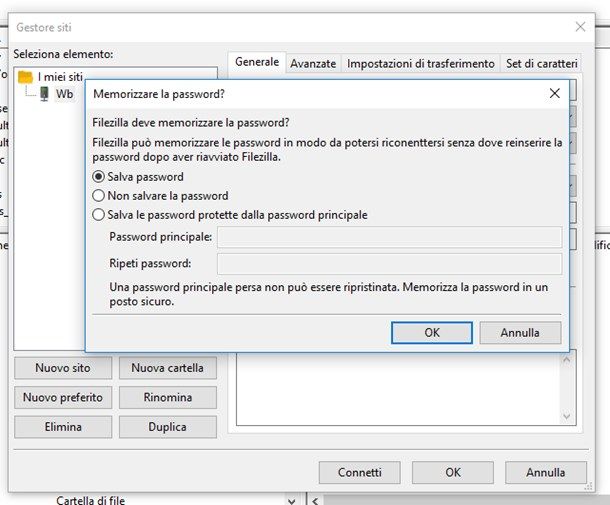Open the Cartella di file dropdown arrow
610x505 pixels.
pos(292,500)
